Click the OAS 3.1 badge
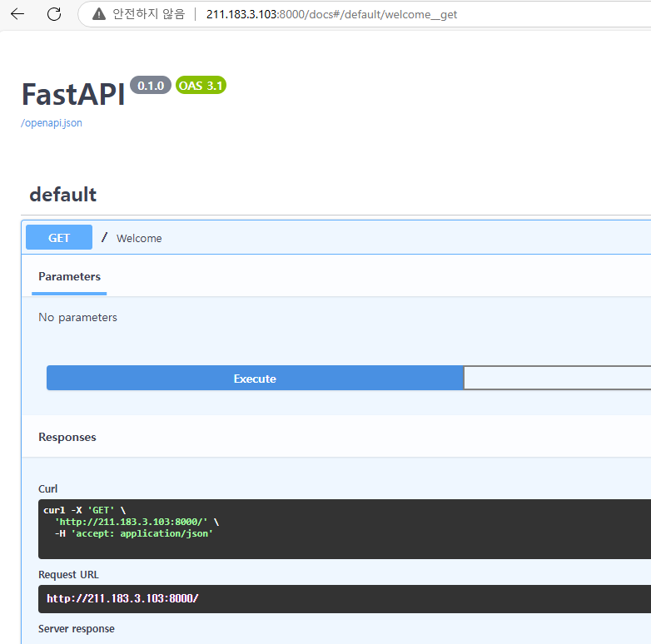Image resolution: width=651 pixels, height=644 pixels. pyautogui.click(x=201, y=86)
